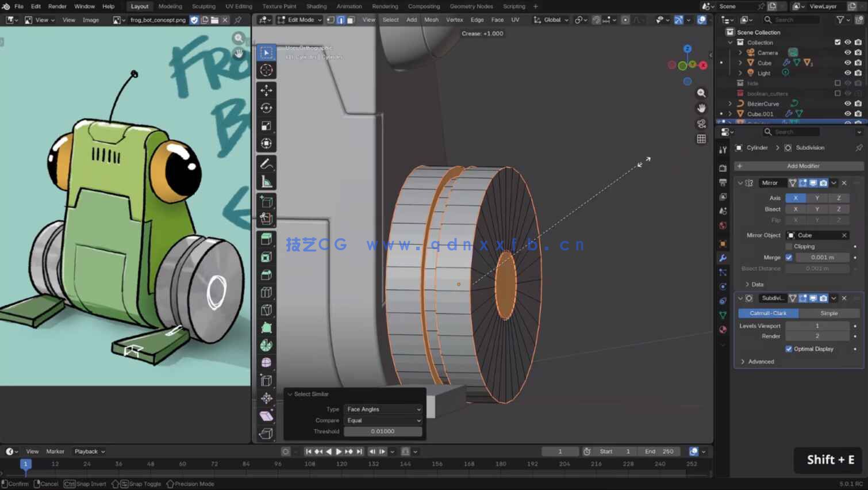This screenshot has width=868, height=490.
Task: Switch to Face select mode
Action: (351, 20)
